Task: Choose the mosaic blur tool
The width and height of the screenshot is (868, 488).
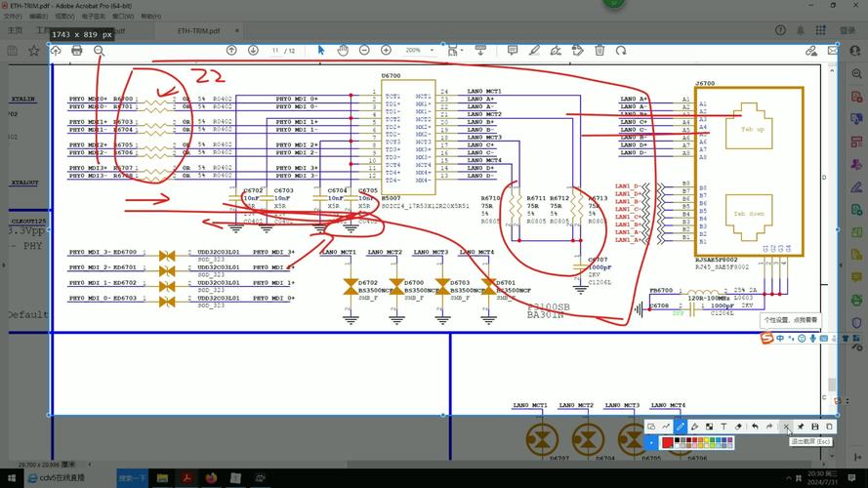Action: (709, 427)
